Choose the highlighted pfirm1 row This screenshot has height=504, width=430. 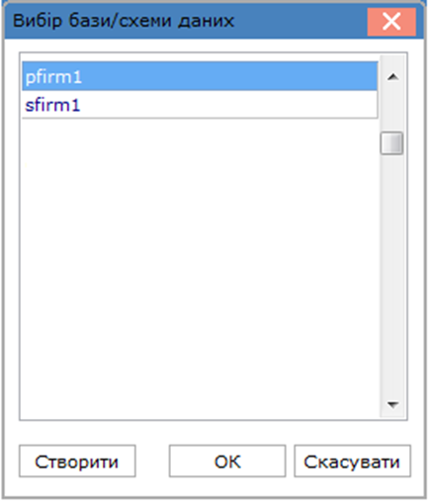click(x=200, y=76)
